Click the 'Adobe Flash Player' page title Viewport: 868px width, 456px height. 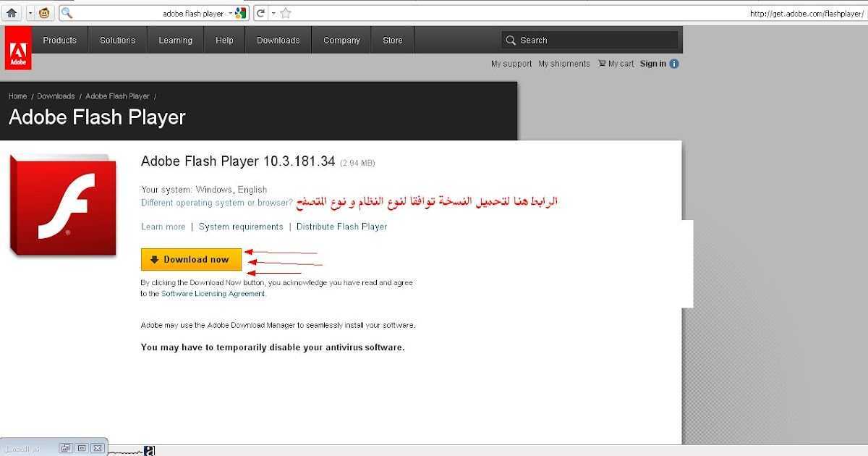pos(97,117)
